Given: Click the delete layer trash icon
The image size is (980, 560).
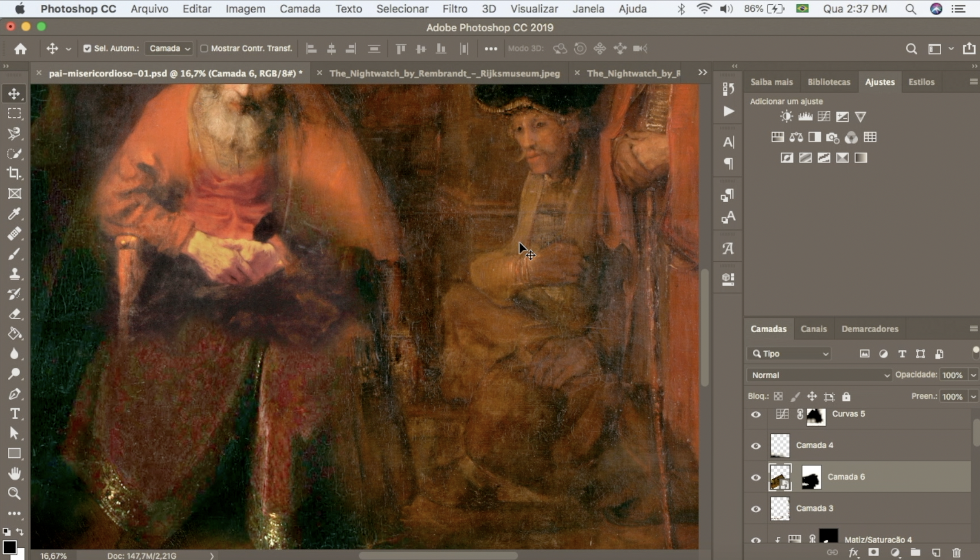Looking at the screenshot, I should 956,552.
